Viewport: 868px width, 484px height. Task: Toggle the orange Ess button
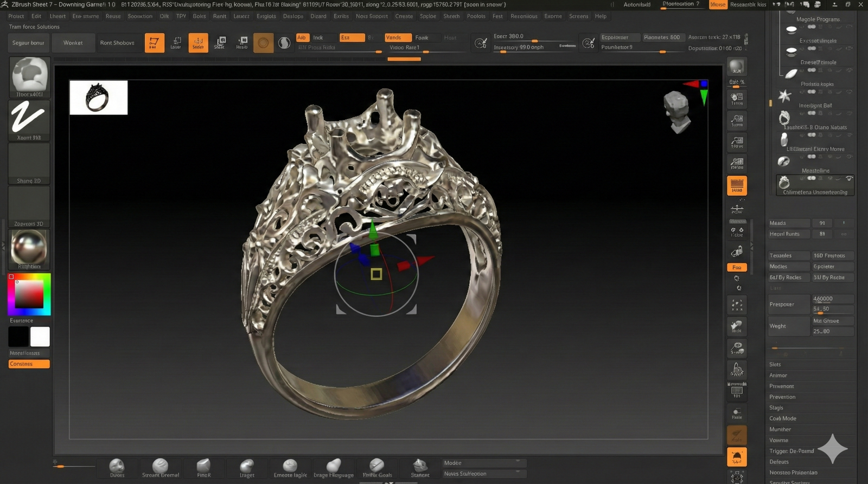(x=352, y=37)
